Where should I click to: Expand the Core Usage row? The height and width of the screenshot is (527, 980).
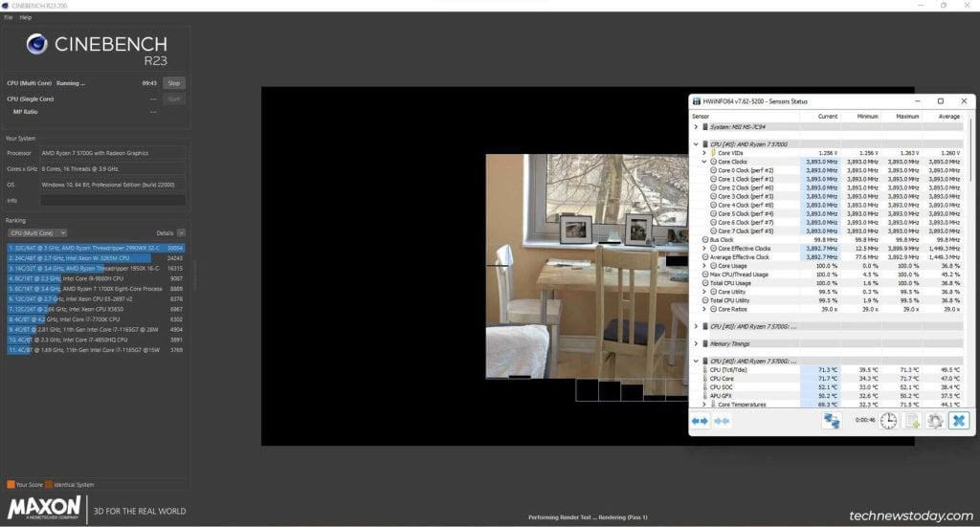pos(704,266)
